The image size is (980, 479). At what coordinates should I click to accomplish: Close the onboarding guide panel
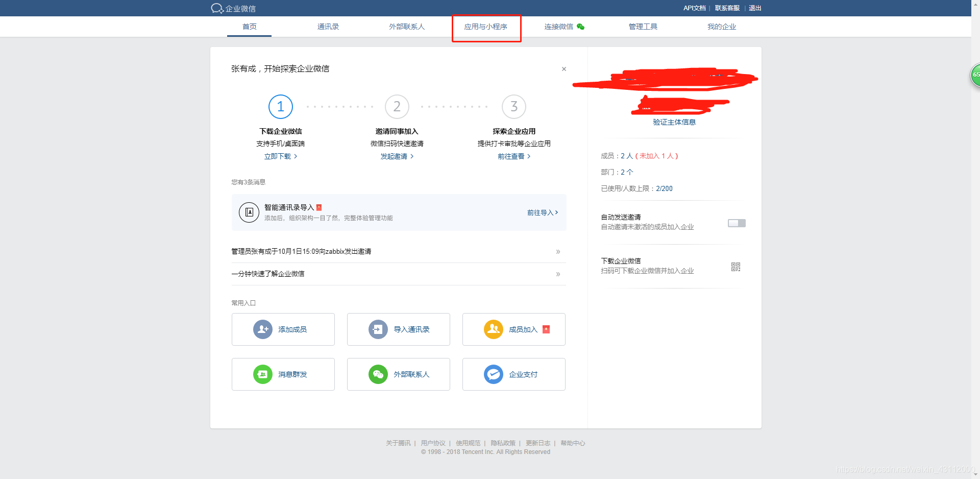pyautogui.click(x=564, y=69)
